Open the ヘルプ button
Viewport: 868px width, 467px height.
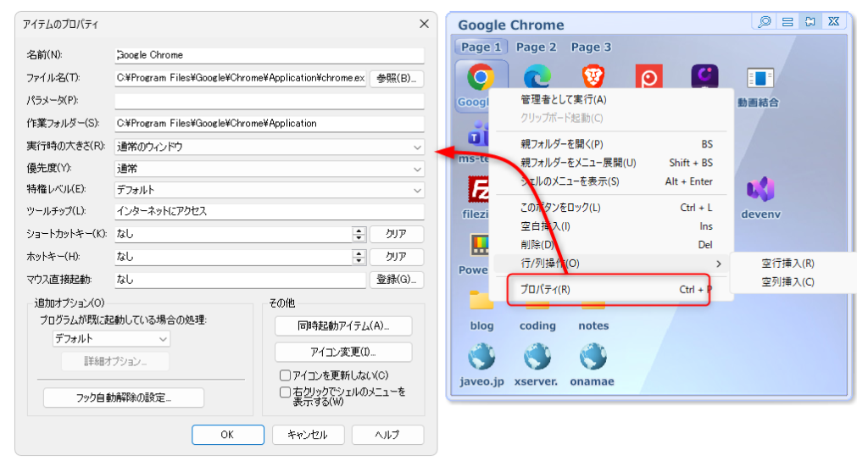point(387,435)
